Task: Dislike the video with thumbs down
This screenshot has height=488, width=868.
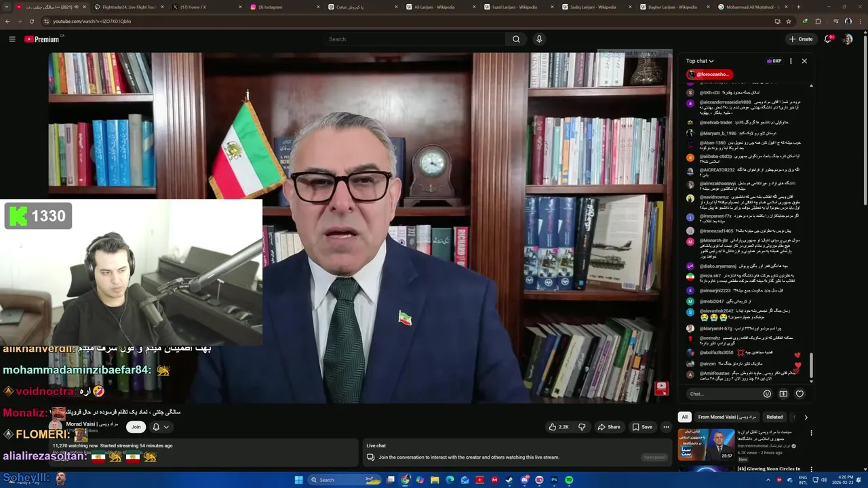Action: 582,427
